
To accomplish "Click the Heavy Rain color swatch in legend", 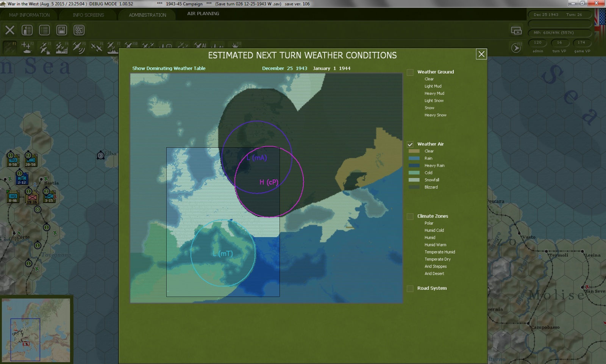I will (414, 166).
